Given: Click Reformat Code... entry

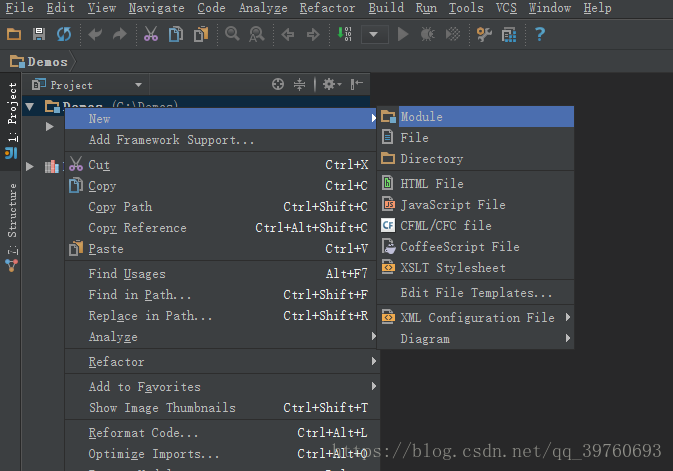Looking at the screenshot, I should tap(221, 433).
